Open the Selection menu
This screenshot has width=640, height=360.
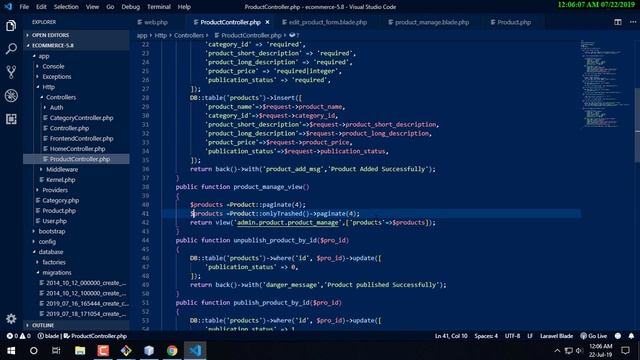(x=66, y=7)
